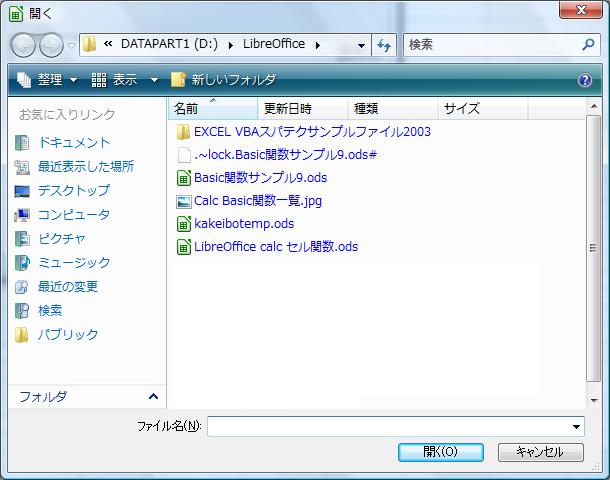Select LibreOffice calc セル関数.ods file

276,247
